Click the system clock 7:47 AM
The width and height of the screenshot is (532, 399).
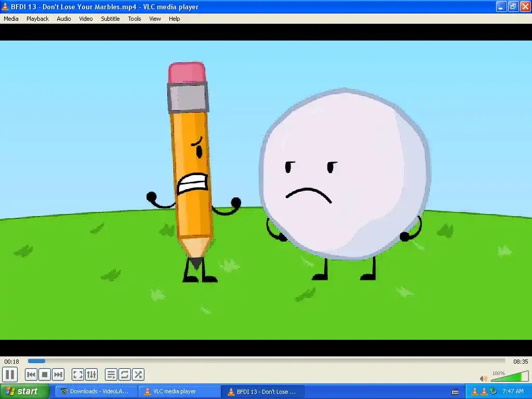513,392
